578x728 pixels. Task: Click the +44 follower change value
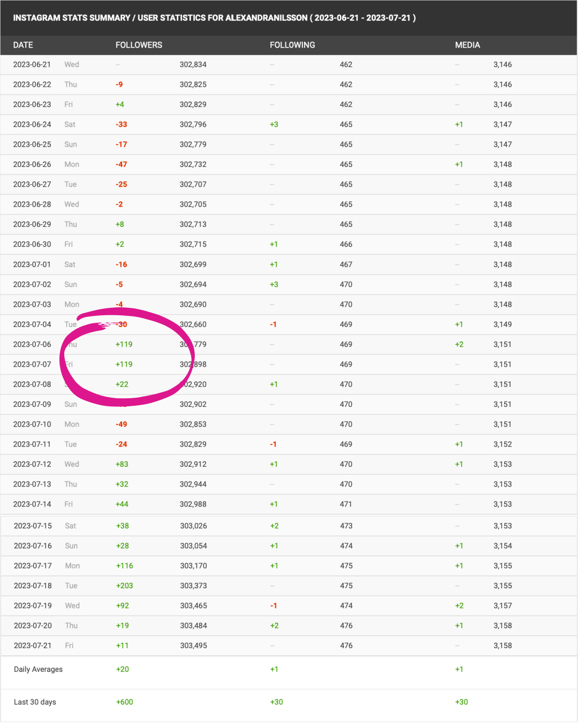[x=122, y=504]
